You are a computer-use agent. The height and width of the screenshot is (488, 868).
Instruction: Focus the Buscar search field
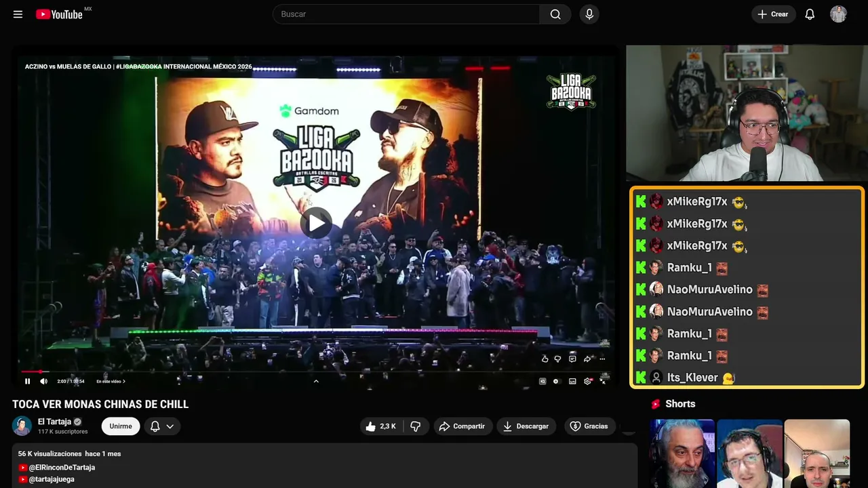406,14
